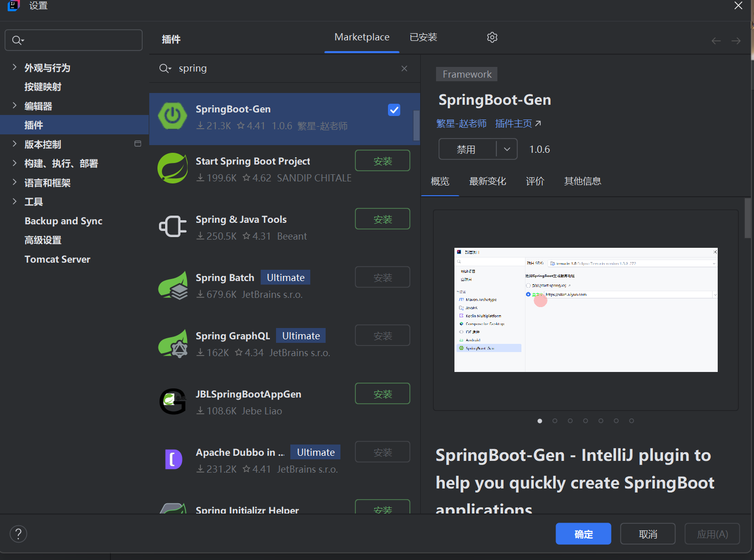Click the 禁用 button for SpringBoot-Gen
This screenshot has height=560, width=754.
click(x=467, y=149)
